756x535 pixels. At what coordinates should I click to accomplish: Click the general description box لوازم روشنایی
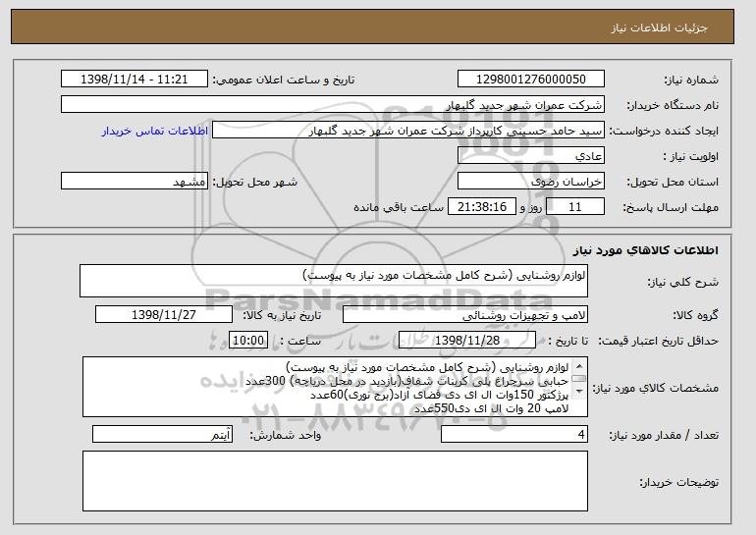(x=334, y=281)
